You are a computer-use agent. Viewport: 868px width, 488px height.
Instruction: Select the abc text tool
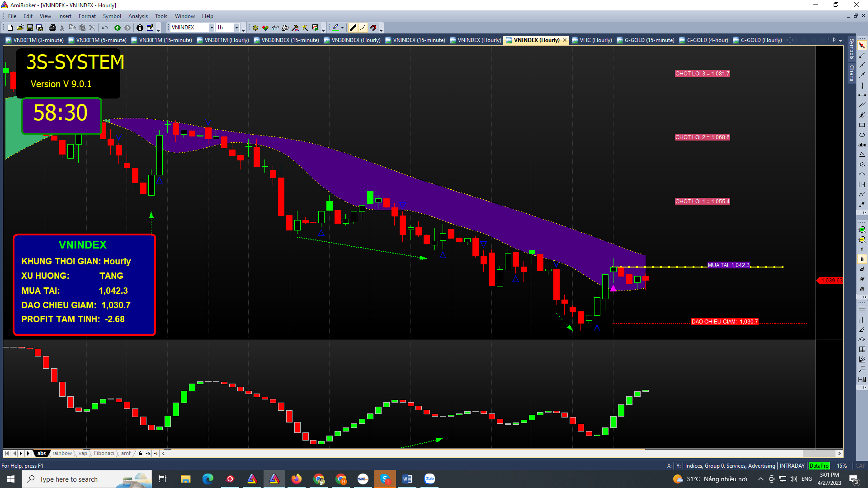click(x=862, y=145)
